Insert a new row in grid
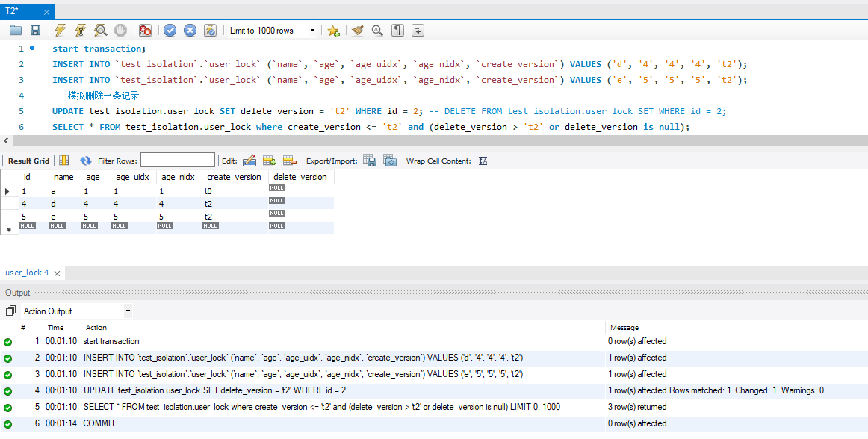 coord(270,161)
